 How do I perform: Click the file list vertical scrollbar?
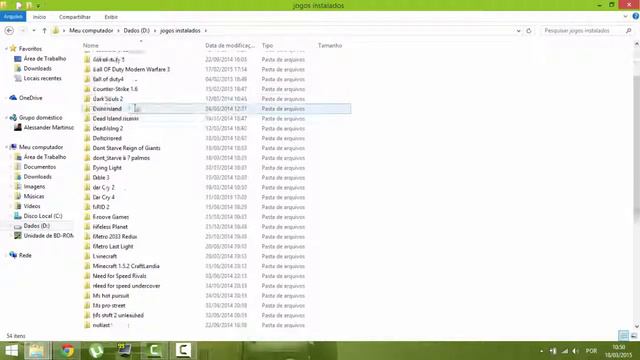pos(636,150)
